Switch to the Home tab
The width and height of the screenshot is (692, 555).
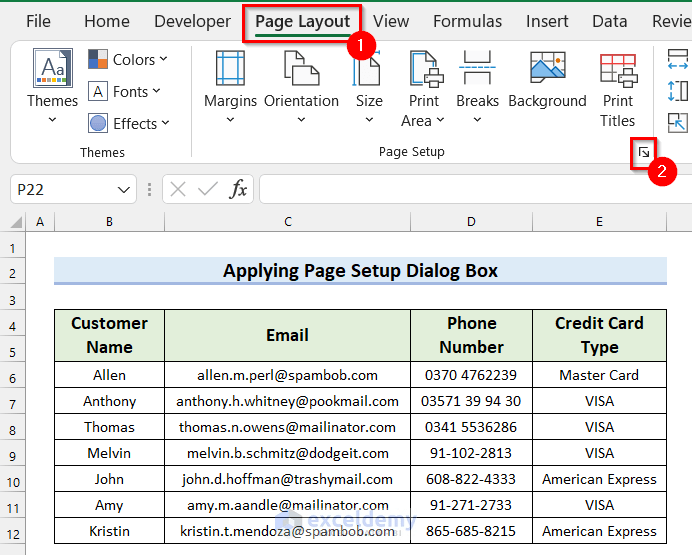[107, 21]
